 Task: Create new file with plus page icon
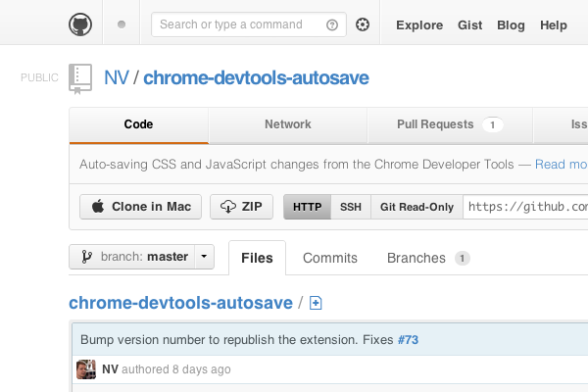[x=316, y=303]
